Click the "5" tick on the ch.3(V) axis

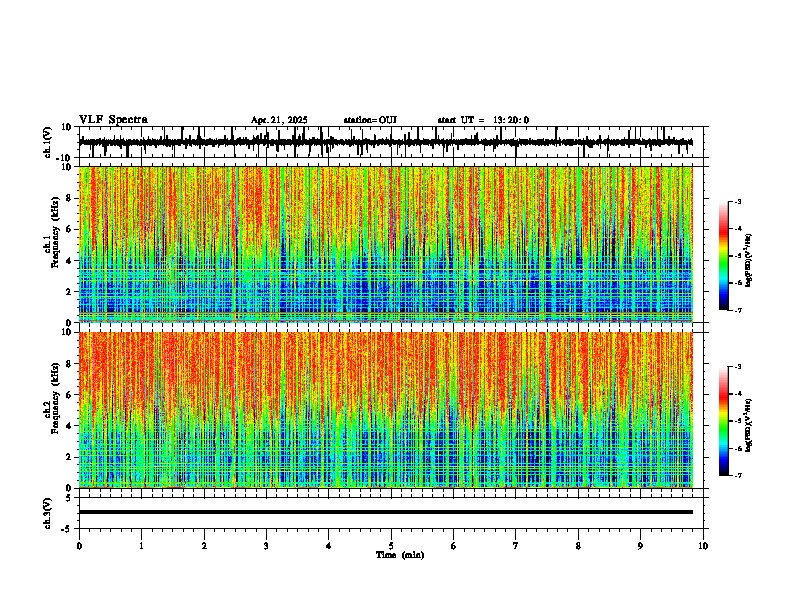pyautogui.click(x=69, y=498)
